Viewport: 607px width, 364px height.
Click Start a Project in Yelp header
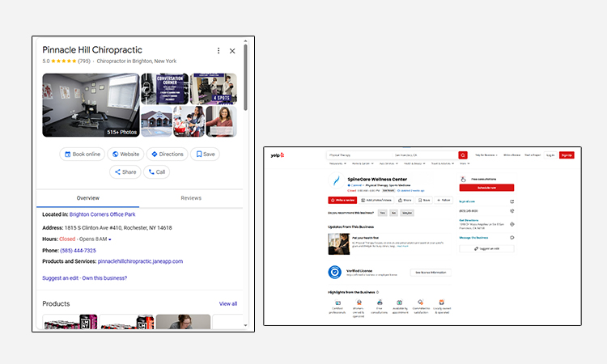point(533,155)
